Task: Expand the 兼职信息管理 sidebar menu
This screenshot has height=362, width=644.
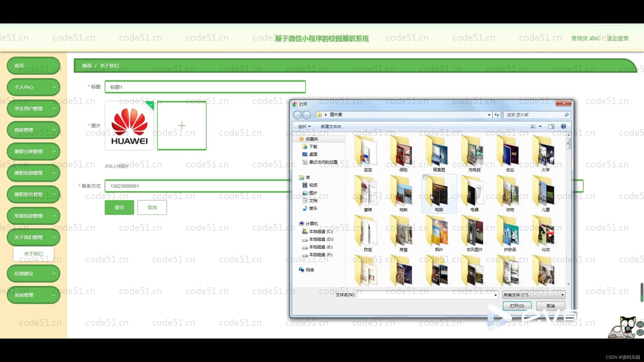Action: tap(33, 173)
